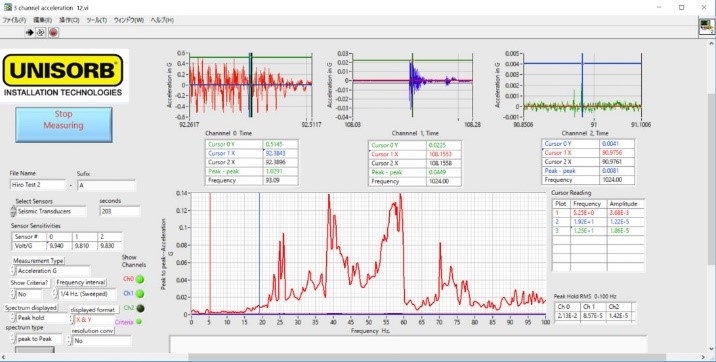
Task: Click the vertical cursor in Channel 0 graph
Action: [x=250, y=85]
